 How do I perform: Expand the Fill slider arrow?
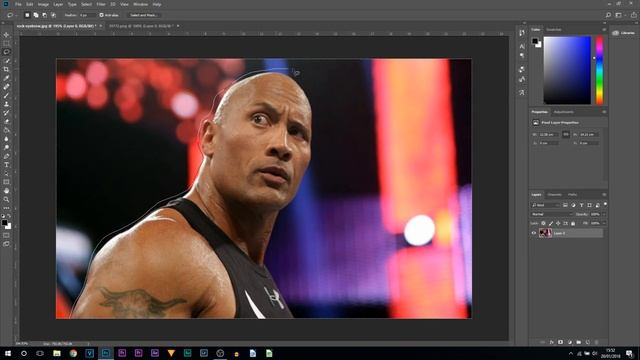click(x=604, y=223)
